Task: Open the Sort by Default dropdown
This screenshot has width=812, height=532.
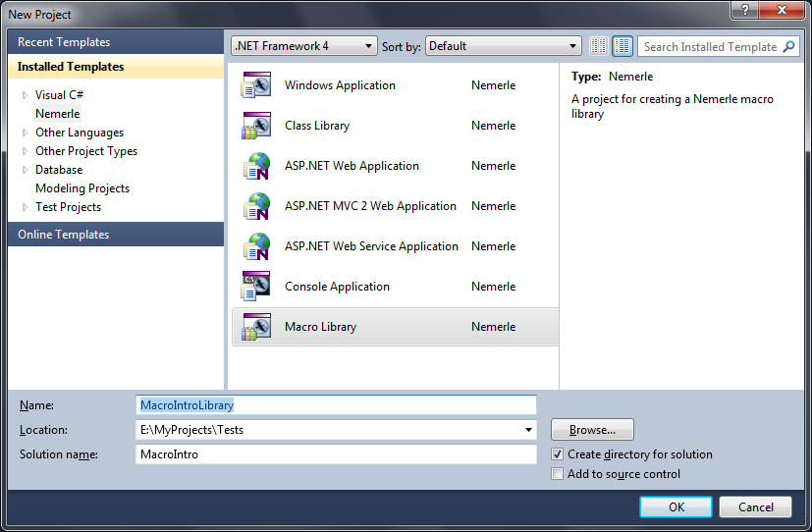Action: point(505,46)
